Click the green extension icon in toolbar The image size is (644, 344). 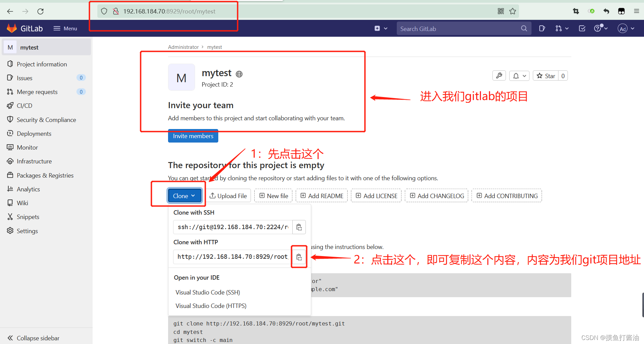[591, 11]
